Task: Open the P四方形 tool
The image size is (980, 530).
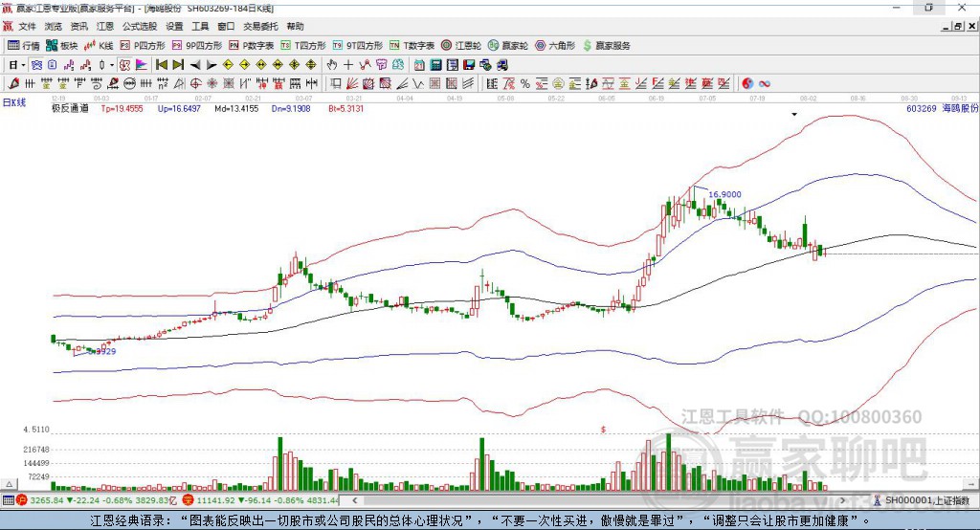Action: coord(143,46)
